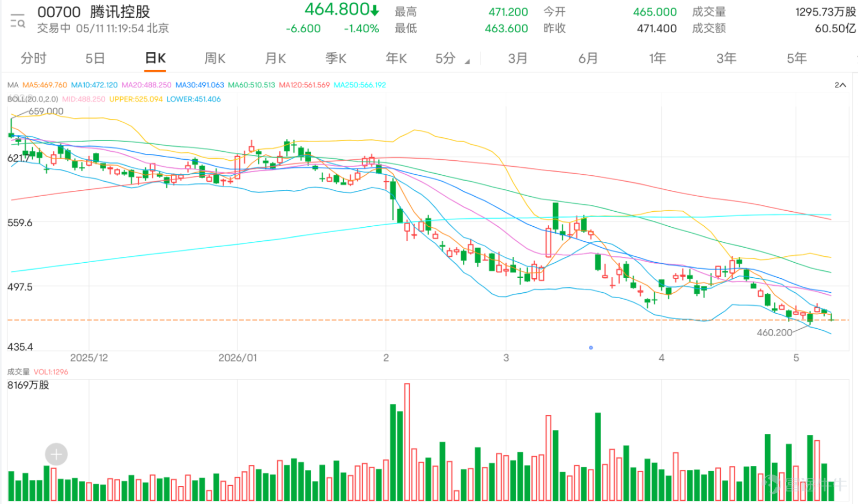
Task: Click stock name 腾讯控股
Action: click(120, 12)
